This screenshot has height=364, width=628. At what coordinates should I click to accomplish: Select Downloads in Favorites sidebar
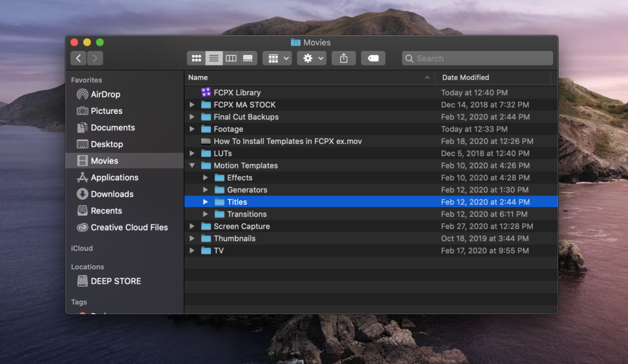pyautogui.click(x=112, y=194)
